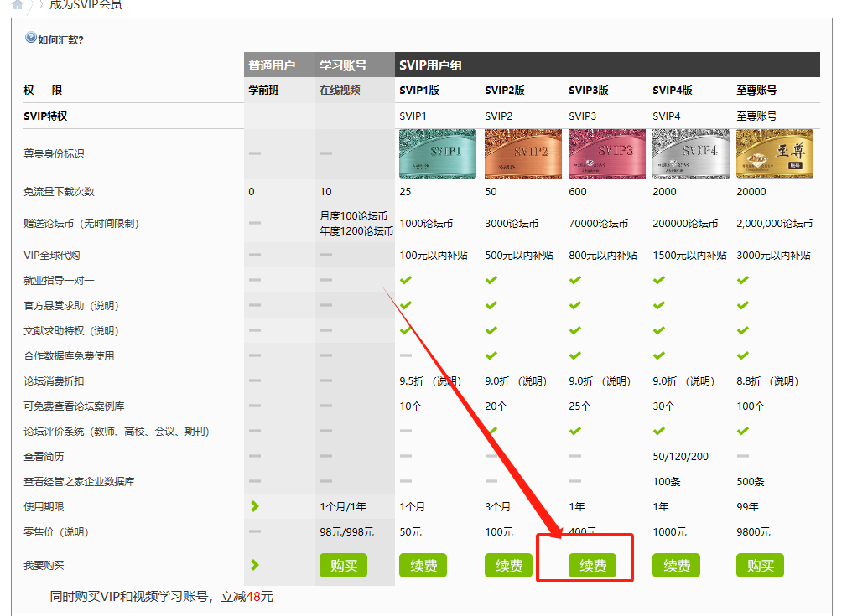Renew SVIP2 with its 续费 button

pyautogui.click(x=509, y=566)
